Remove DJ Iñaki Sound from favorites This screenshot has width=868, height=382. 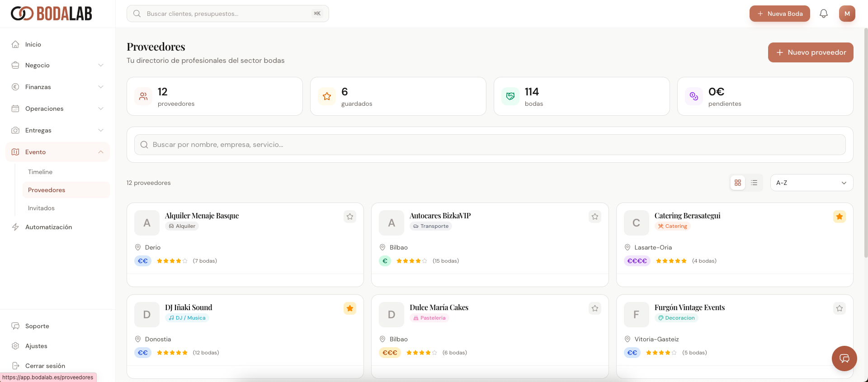pyautogui.click(x=350, y=308)
